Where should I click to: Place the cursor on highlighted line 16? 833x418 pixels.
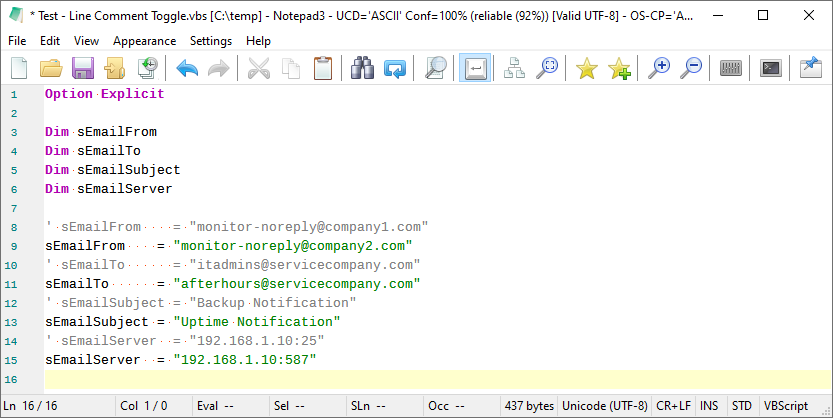coord(438,379)
